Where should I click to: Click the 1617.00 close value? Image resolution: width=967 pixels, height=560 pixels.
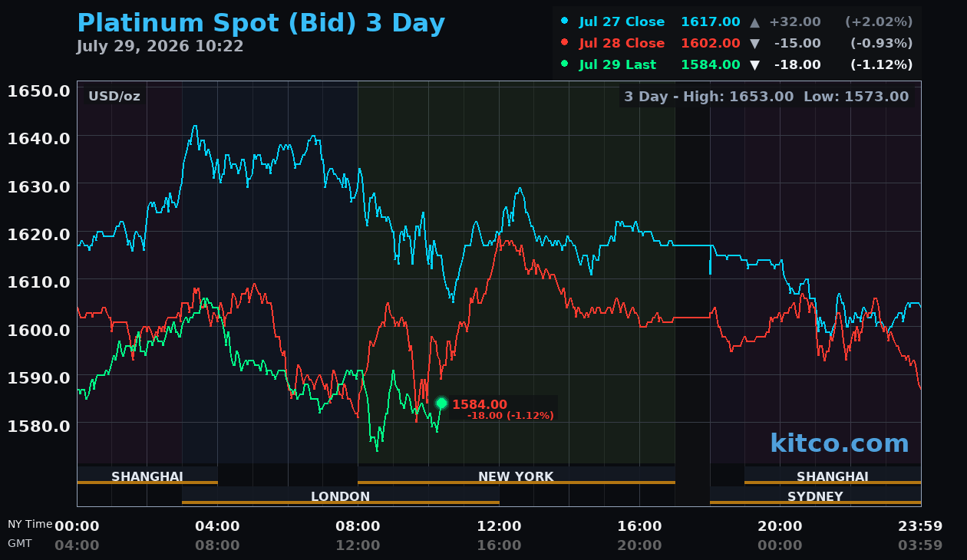(711, 22)
